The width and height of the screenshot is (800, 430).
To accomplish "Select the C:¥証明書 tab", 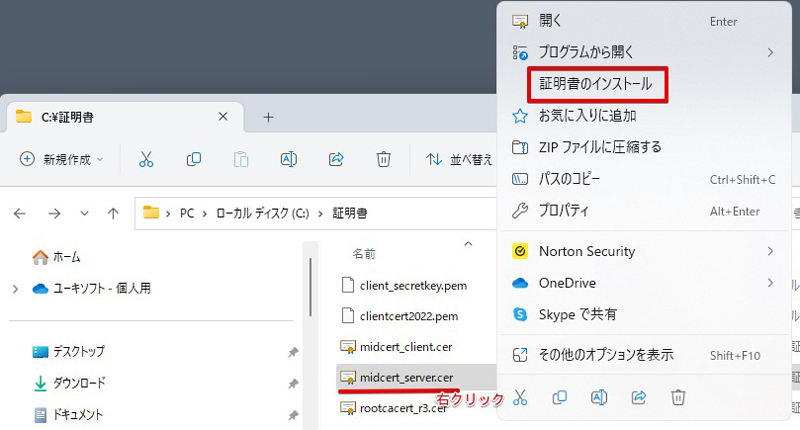I will click(x=125, y=117).
